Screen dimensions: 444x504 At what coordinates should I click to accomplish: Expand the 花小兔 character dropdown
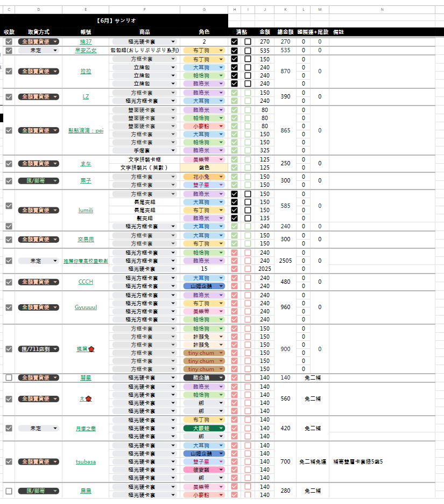(x=204, y=177)
